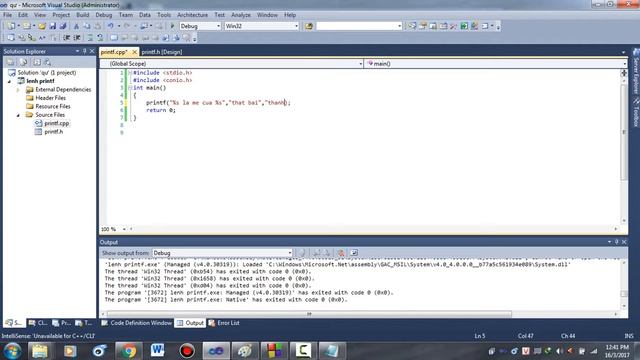
Task: Click the Visual Studio taskbar icon
Action: click(x=216, y=351)
